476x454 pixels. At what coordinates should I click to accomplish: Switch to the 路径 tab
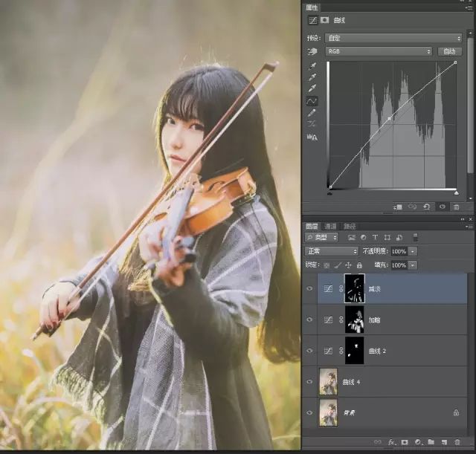point(349,226)
